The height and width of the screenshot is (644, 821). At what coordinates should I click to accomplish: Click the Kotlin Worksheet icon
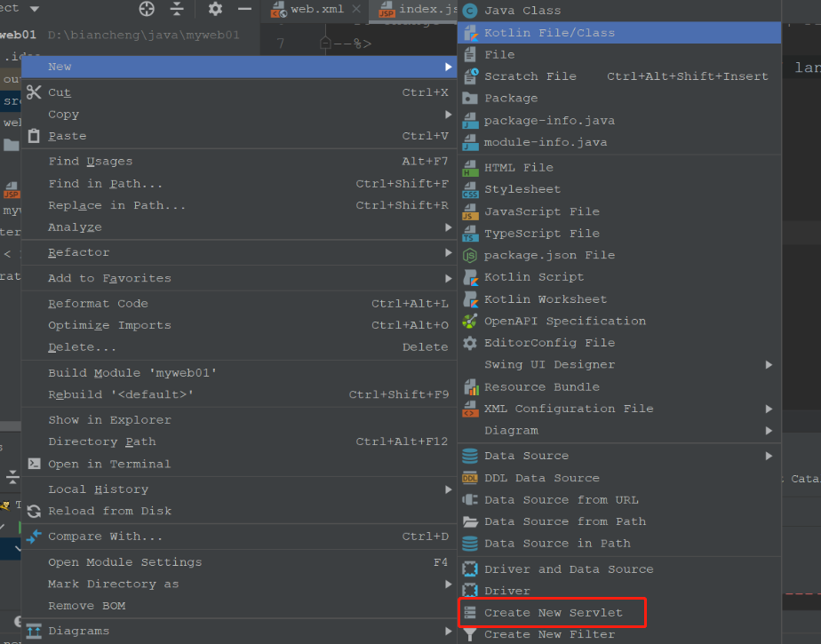coord(470,299)
